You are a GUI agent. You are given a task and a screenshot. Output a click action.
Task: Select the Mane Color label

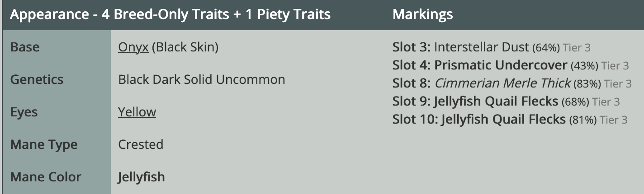point(46,177)
